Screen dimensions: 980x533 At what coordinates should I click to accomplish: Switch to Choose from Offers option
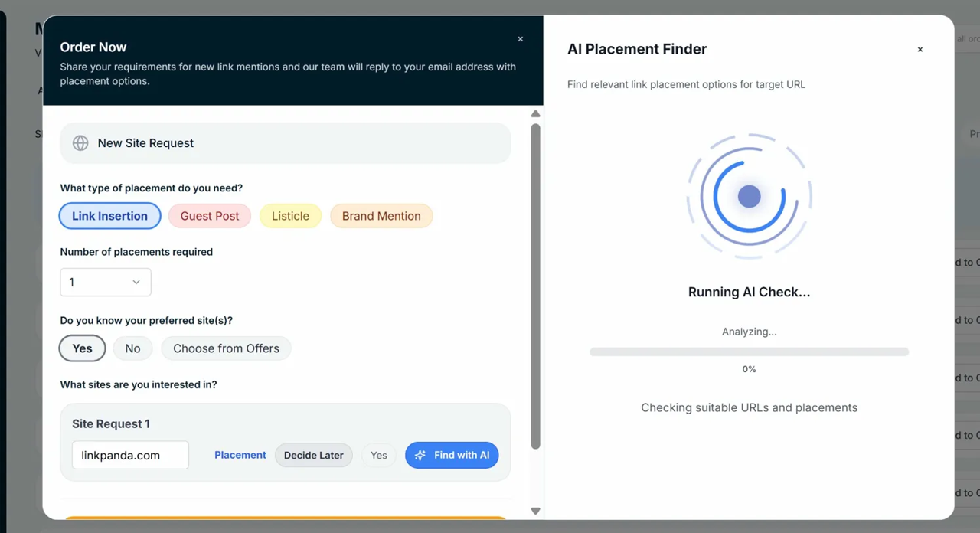pos(226,348)
